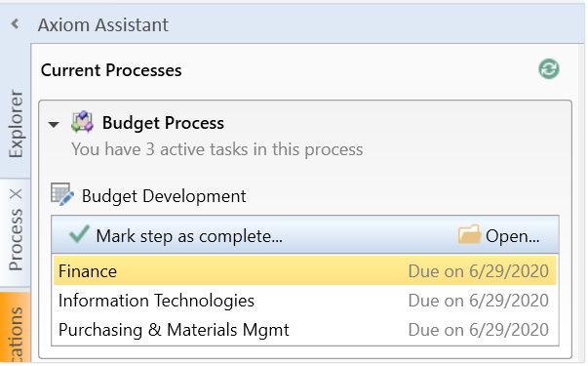Switch to the Explorer side tab
Screen dimensions: 588x366
(x=16, y=124)
